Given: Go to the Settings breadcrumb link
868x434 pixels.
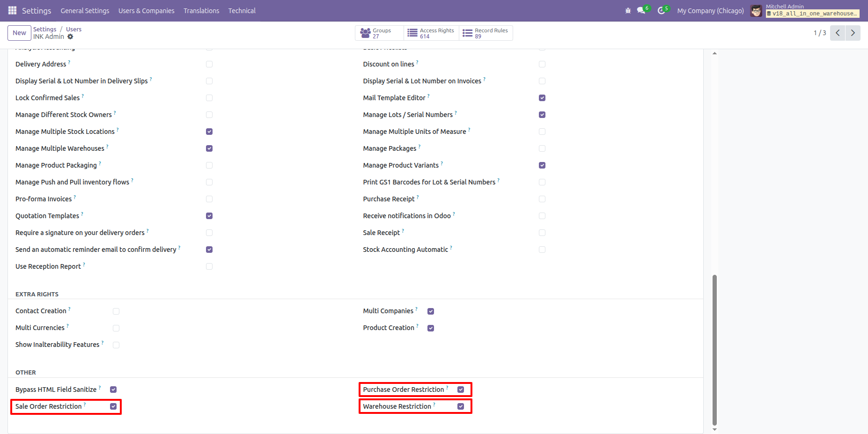Looking at the screenshot, I should 44,29.
